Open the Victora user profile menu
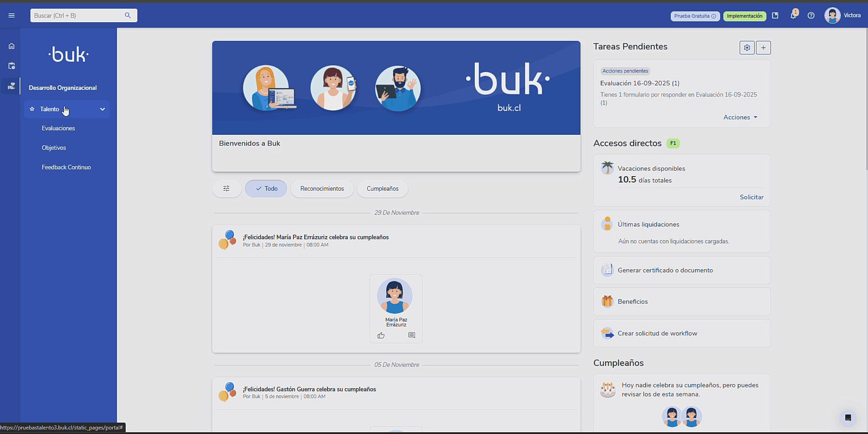The image size is (868, 434). pyautogui.click(x=843, y=15)
